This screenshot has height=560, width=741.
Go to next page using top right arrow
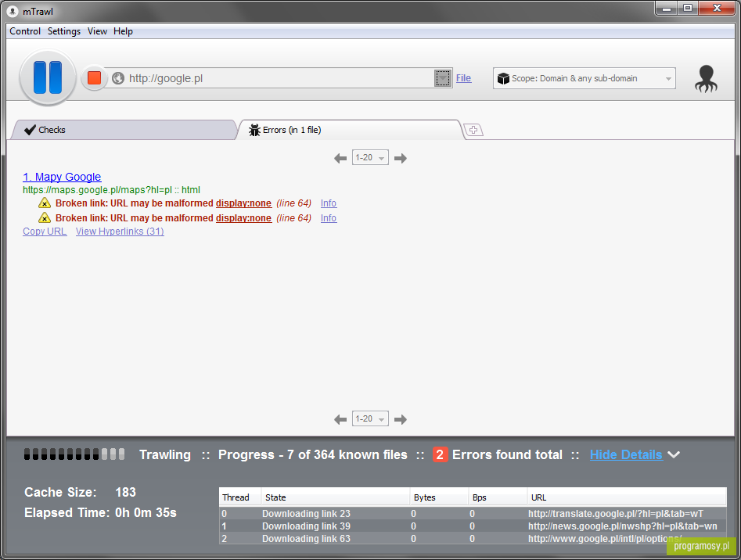(401, 158)
